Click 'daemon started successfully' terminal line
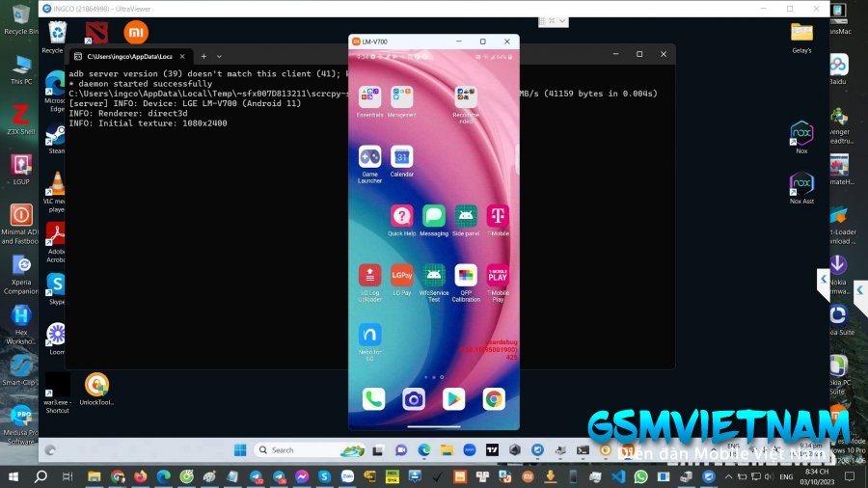 pyautogui.click(x=140, y=84)
